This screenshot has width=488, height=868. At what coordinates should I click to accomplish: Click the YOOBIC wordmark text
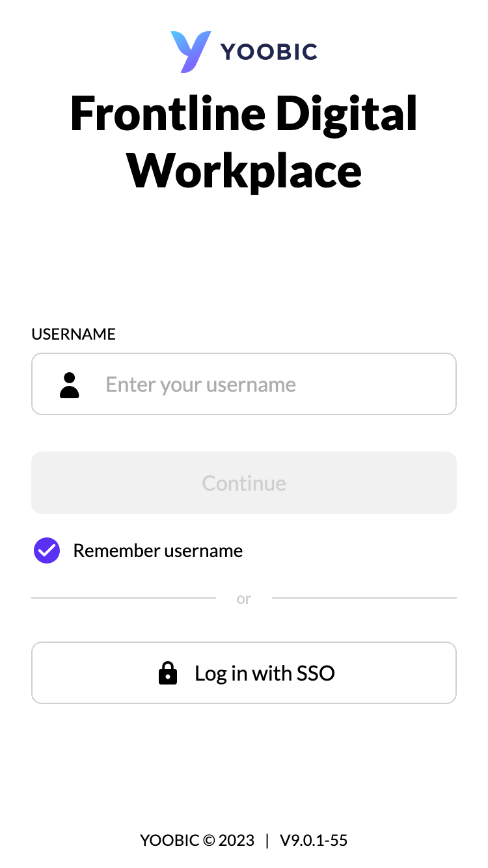click(x=269, y=52)
